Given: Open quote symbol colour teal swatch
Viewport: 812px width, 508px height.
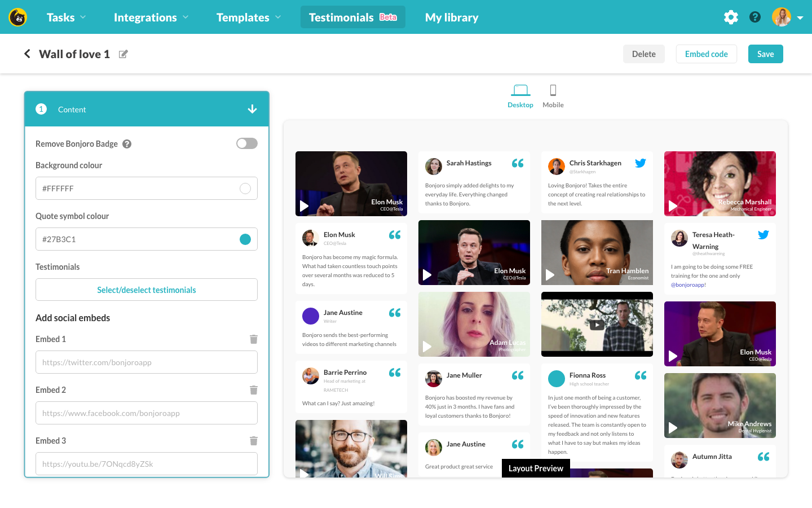Looking at the screenshot, I should point(245,239).
